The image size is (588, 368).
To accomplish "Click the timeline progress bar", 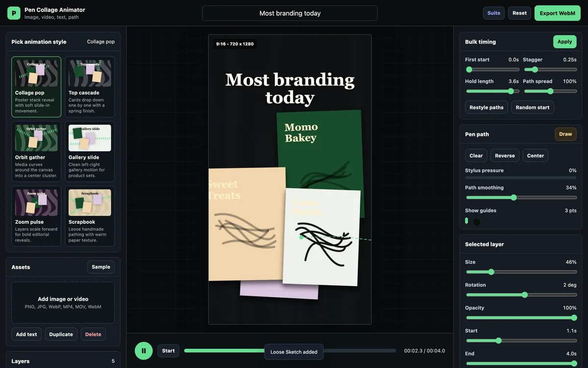I will 290,351.
